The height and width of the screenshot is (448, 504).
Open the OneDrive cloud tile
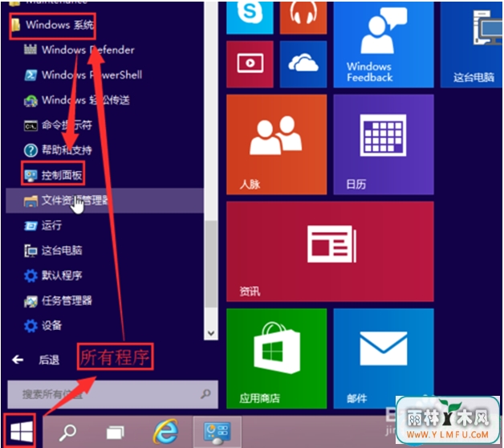(303, 61)
